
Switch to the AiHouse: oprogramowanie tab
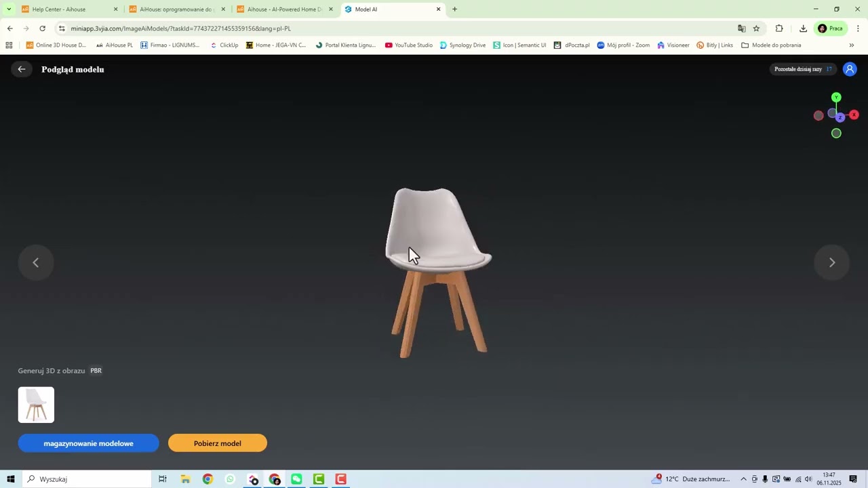(x=176, y=9)
